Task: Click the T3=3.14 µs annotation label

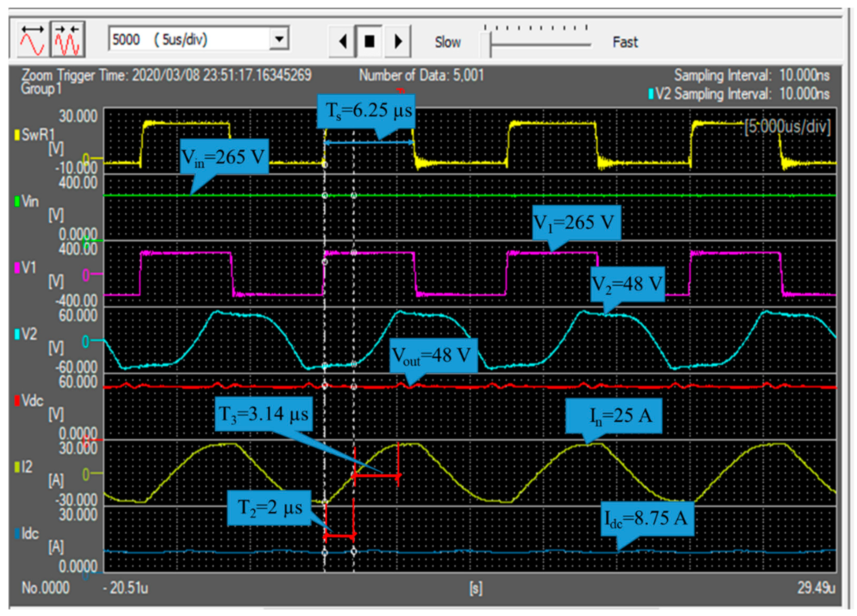Action: point(264,413)
